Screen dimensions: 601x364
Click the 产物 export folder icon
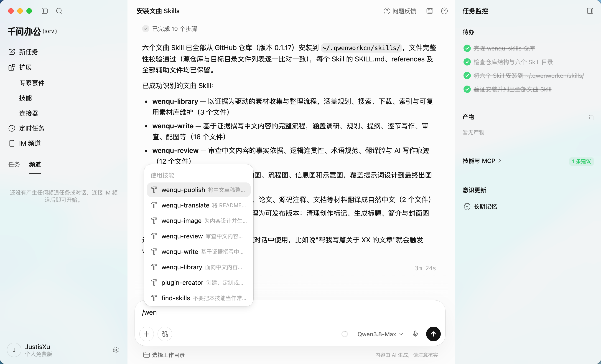coord(590,117)
